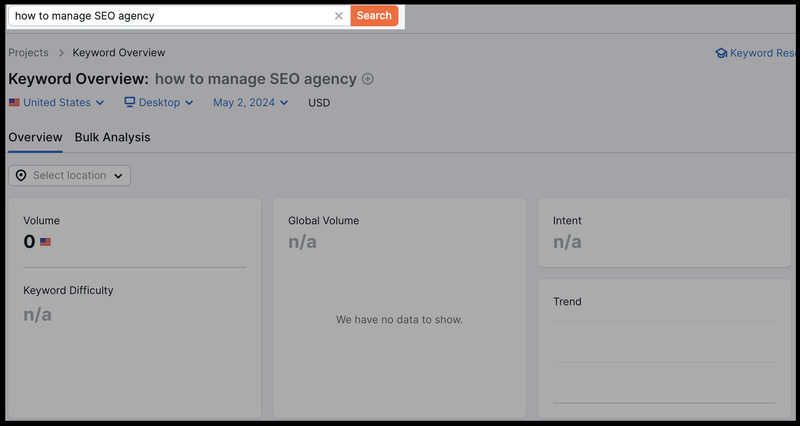This screenshot has width=800, height=426.
Task: Click the Global Volume label
Action: [323, 220]
